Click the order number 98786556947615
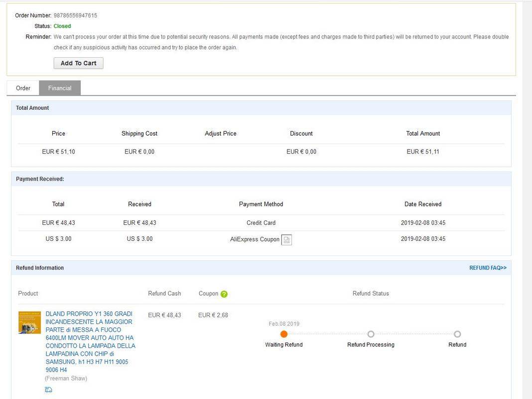Image resolution: width=532 pixels, height=399 pixels. pos(75,15)
